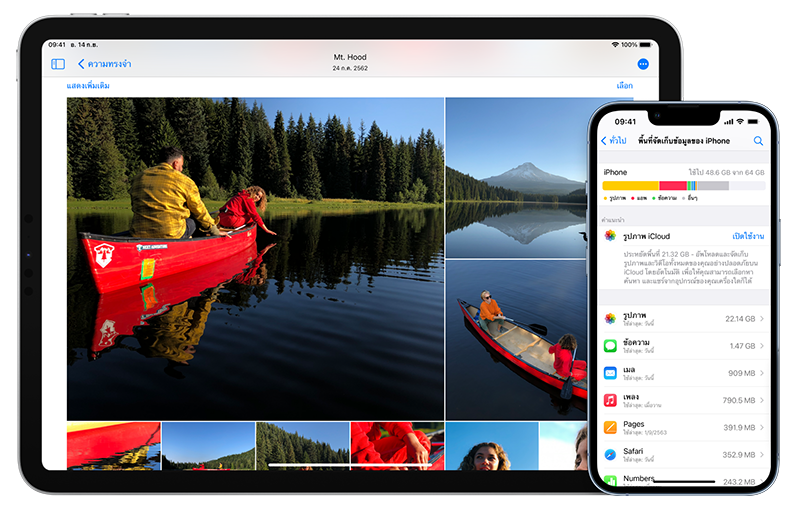Open the เพลง Music app icon
This screenshot has width=800, height=511.
pyautogui.click(x=610, y=400)
